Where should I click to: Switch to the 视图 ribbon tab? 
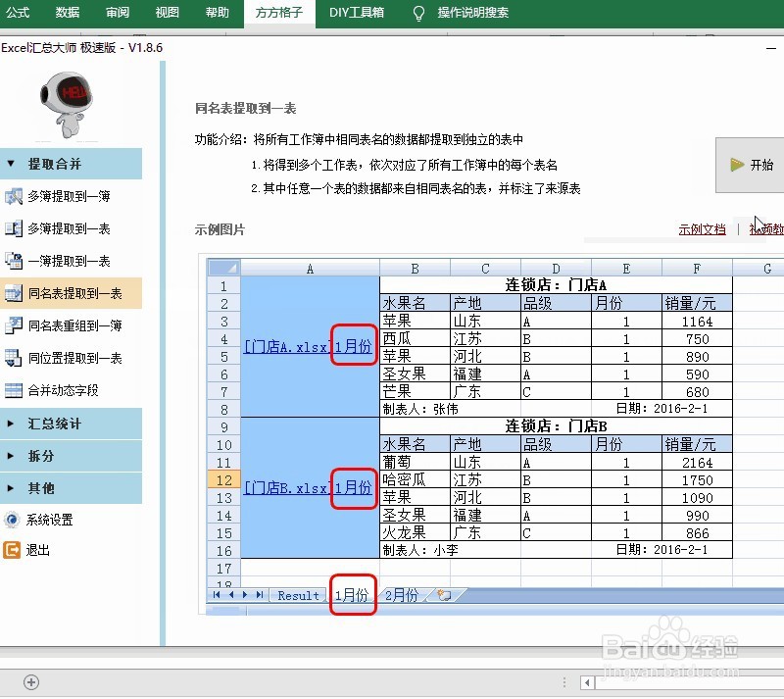click(x=167, y=13)
